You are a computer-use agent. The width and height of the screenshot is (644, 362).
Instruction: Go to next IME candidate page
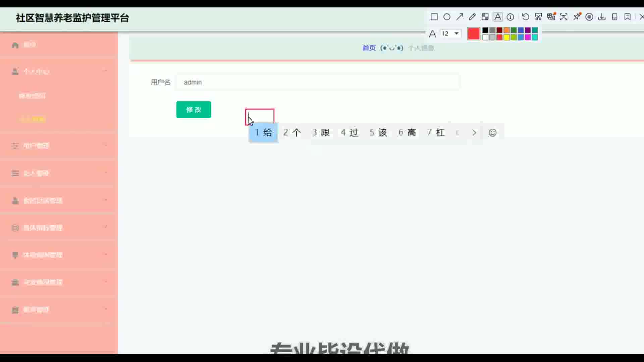pyautogui.click(x=474, y=133)
